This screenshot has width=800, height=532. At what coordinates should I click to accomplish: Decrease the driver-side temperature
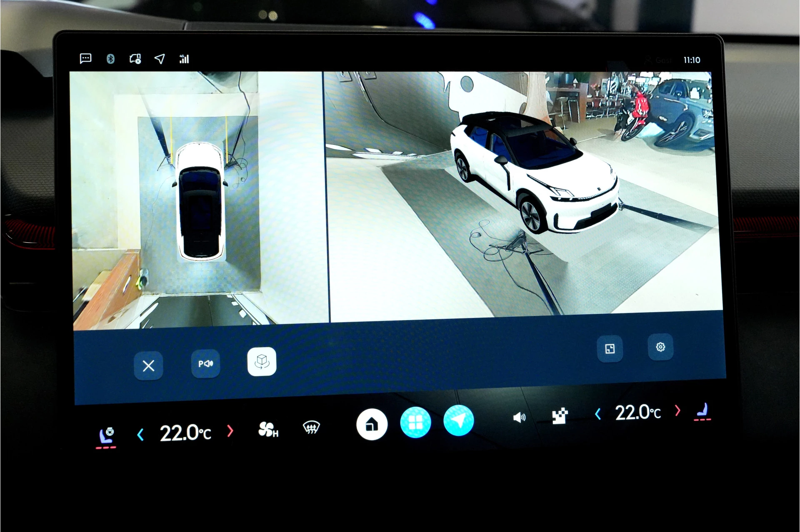(x=140, y=435)
